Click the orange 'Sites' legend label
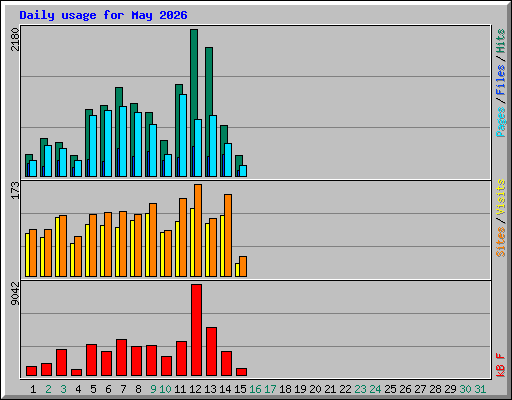The height and width of the screenshot is (400, 512). click(x=501, y=242)
